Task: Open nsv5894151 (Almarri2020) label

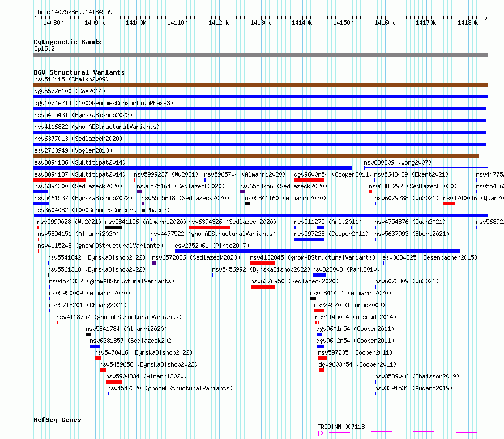Action: click(78, 234)
